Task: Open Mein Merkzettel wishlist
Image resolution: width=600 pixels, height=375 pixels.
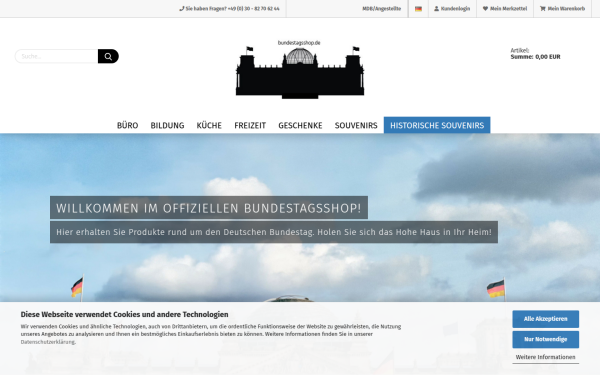Action: [505, 9]
